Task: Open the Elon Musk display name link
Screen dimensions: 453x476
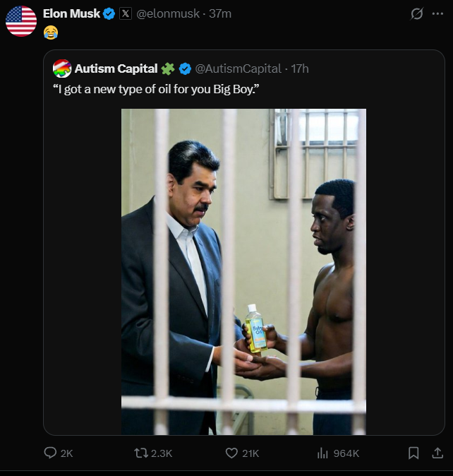Action: [x=71, y=13]
